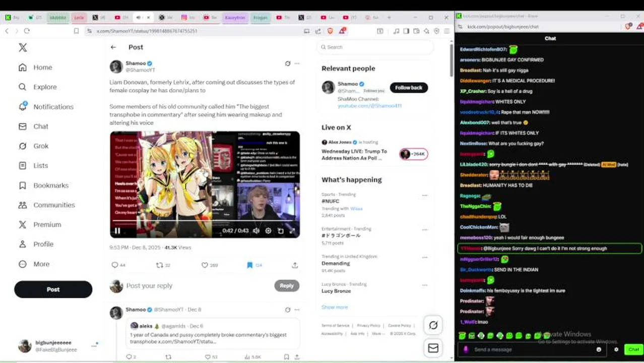Image resolution: width=644 pixels, height=363 pixels.
Task: Click the black Post button in the sidebar
Action: pos(53,289)
